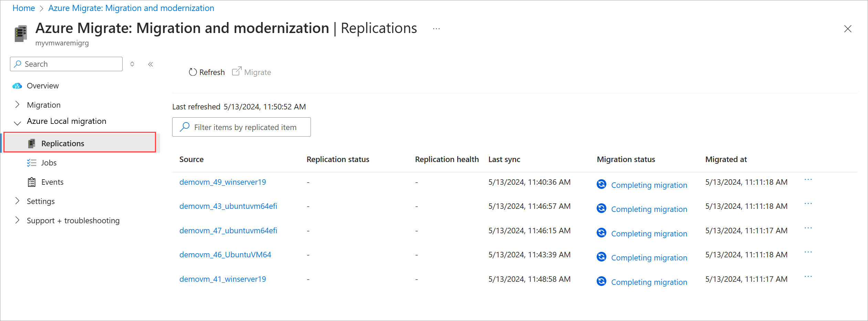Click the Refresh icon above the table

pos(193,72)
